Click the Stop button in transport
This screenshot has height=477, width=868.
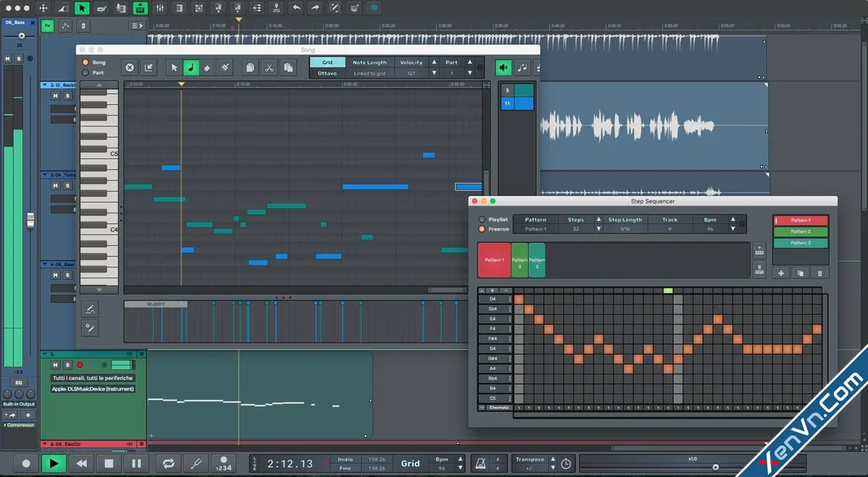[x=109, y=463]
